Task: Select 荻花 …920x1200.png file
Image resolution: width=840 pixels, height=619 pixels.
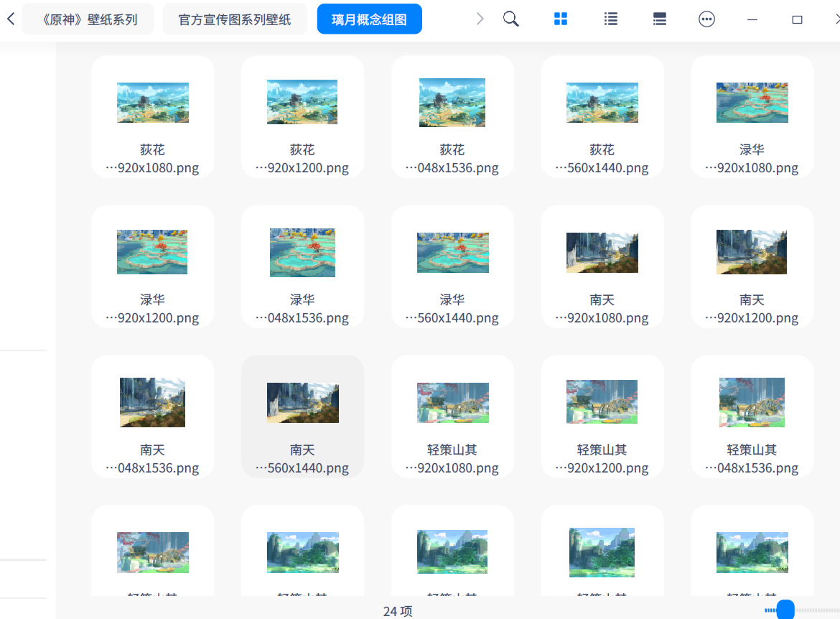Action: [303, 117]
